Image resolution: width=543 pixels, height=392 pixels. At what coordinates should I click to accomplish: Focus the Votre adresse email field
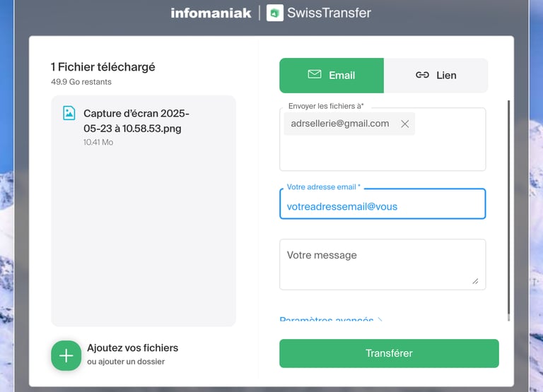point(383,206)
